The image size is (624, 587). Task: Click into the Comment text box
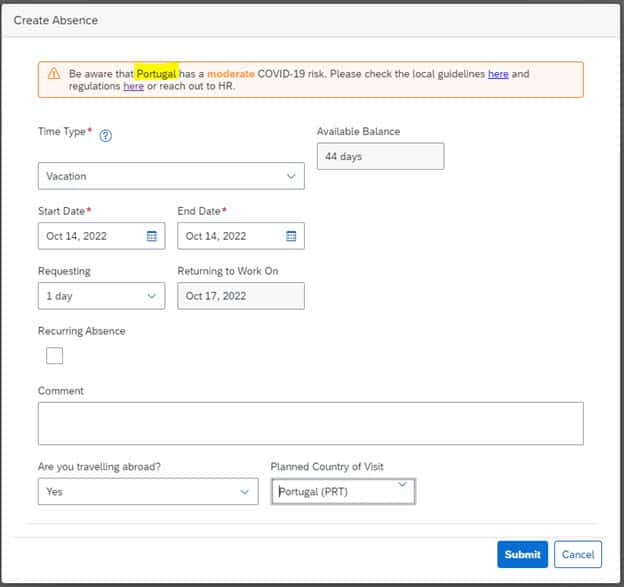click(x=311, y=423)
